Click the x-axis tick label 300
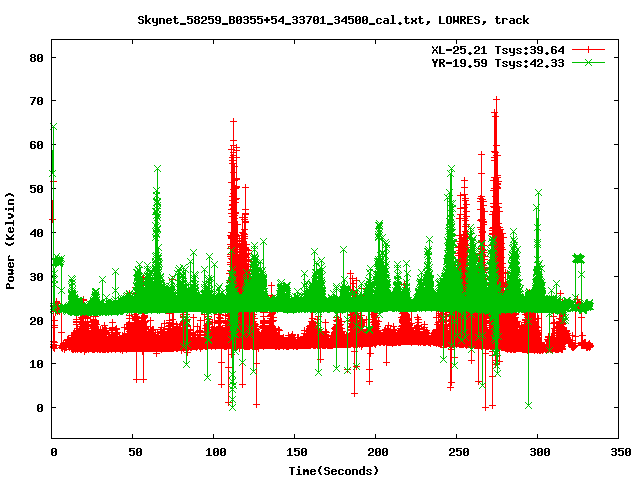Screen dimensions: 640x480 tap(540, 452)
